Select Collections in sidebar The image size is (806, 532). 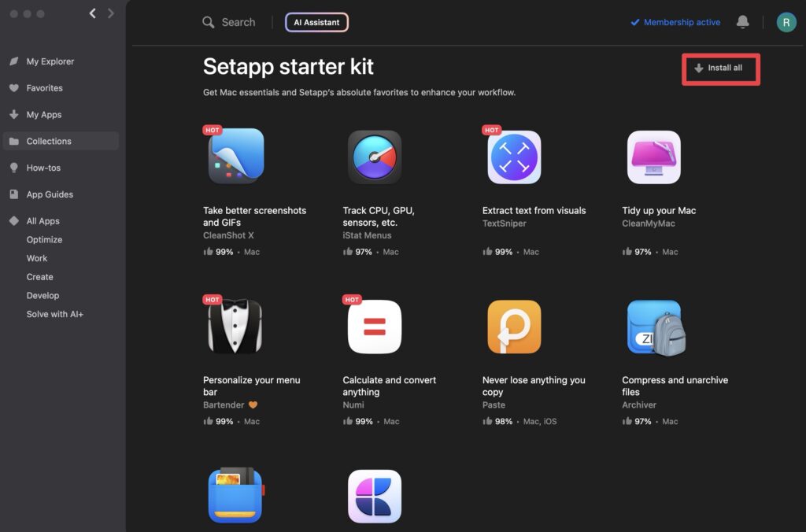click(61, 141)
